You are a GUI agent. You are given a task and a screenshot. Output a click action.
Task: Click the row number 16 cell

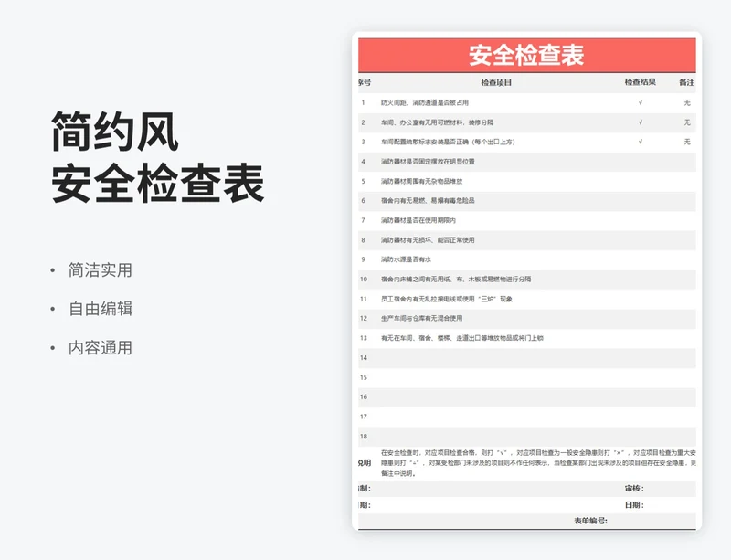pos(364,397)
